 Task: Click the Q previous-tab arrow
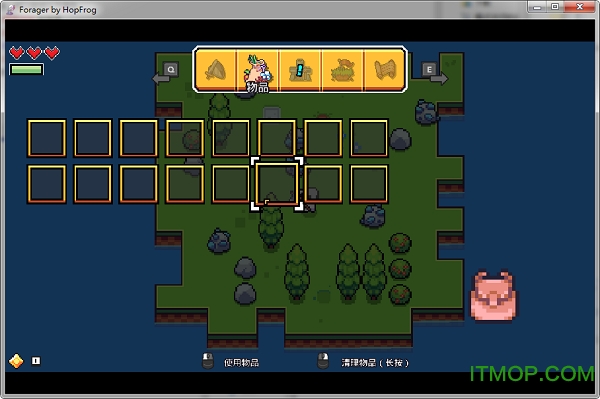(166, 73)
